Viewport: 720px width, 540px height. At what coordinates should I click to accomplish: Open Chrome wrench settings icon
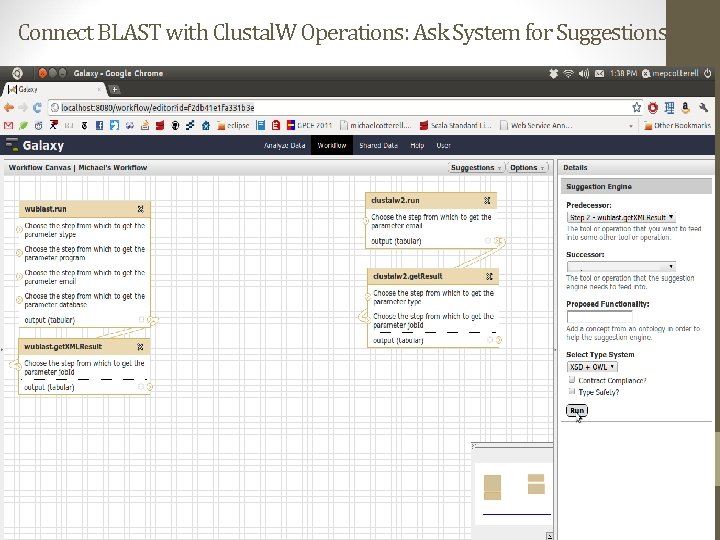[x=703, y=107]
